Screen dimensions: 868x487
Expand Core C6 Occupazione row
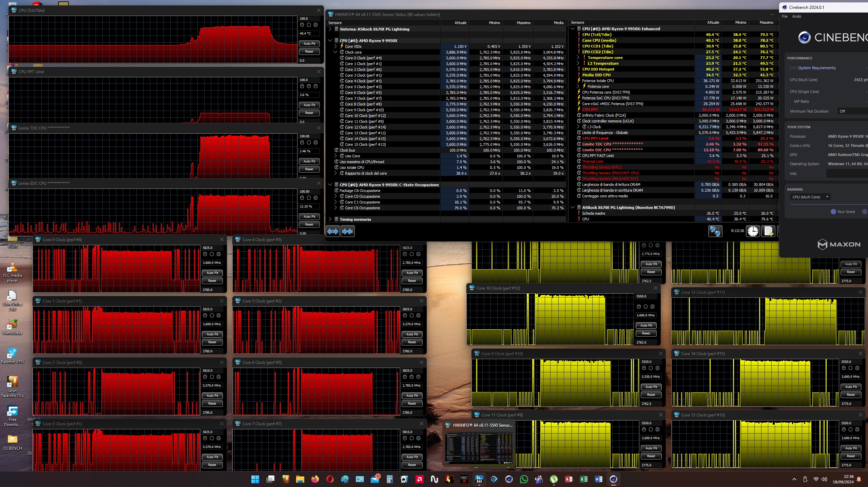pos(335,208)
